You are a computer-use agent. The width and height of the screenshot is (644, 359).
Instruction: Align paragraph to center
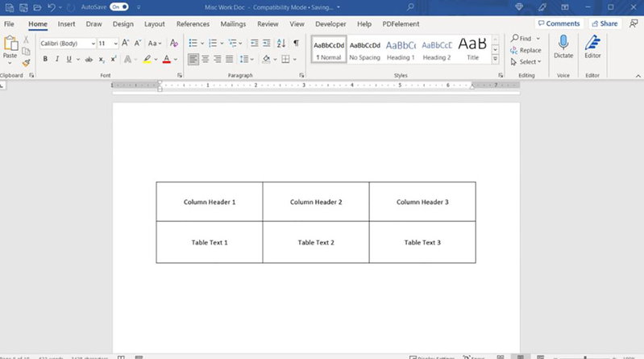click(205, 59)
